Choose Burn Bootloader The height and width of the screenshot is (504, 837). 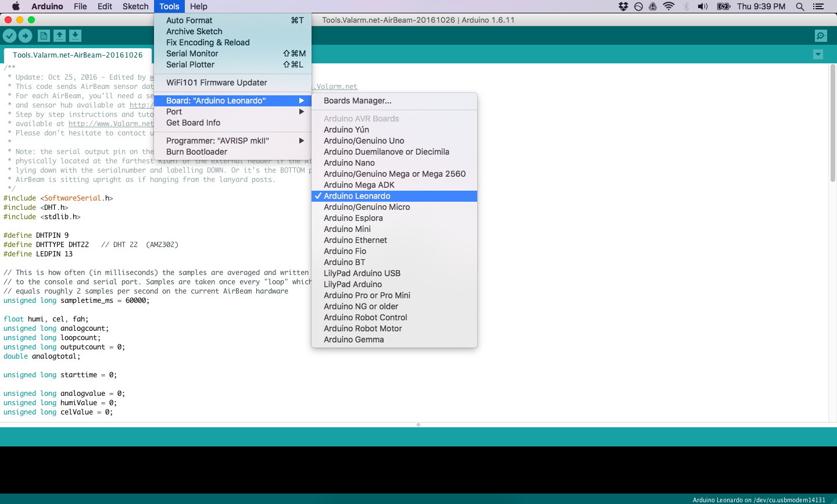233,152
